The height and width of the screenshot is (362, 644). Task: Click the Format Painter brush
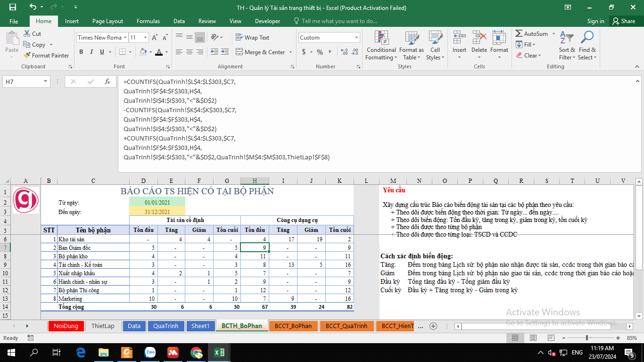tap(27, 55)
